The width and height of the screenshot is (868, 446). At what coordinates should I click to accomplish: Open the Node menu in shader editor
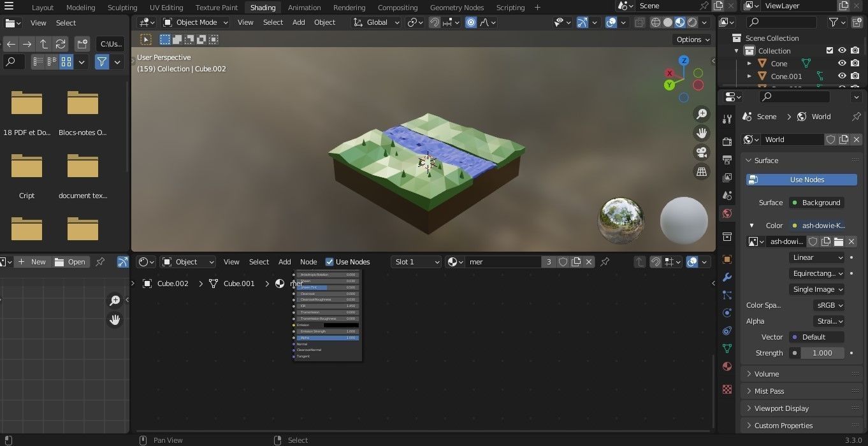coord(308,262)
